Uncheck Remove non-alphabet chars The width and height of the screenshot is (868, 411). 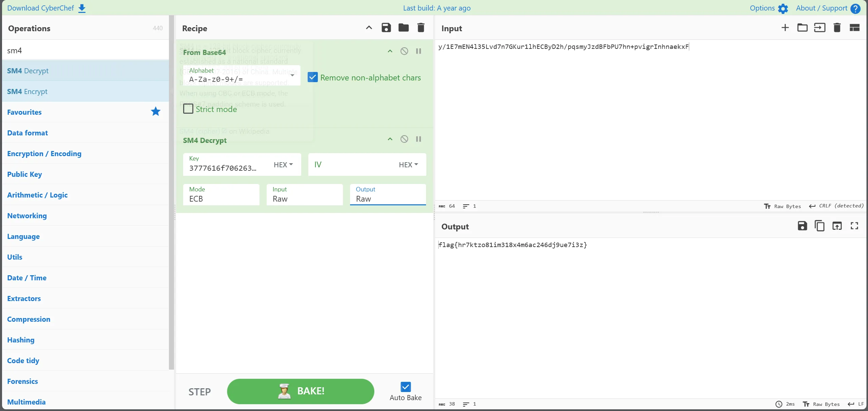[312, 78]
